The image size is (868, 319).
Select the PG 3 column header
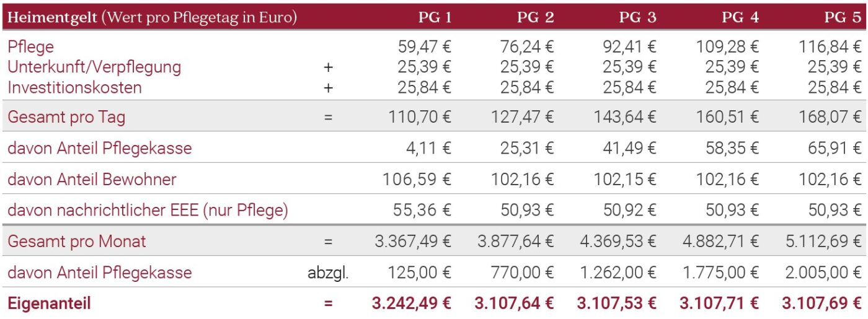pyautogui.click(x=638, y=17)
